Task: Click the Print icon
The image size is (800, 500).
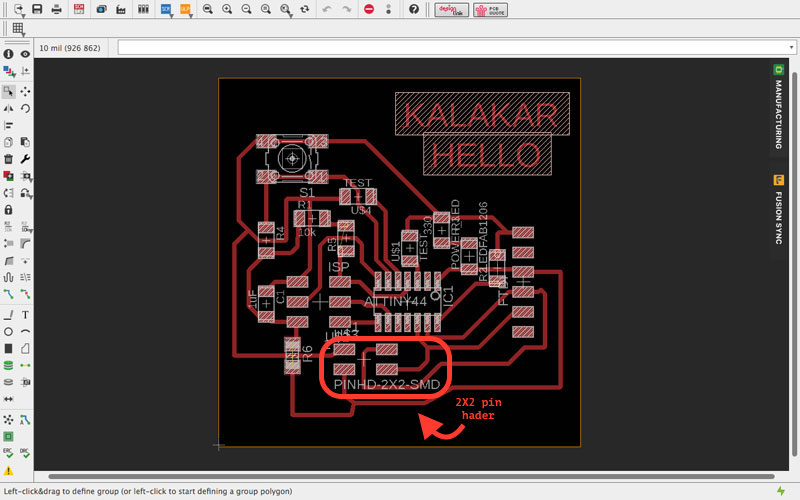Action: point(55,9)
